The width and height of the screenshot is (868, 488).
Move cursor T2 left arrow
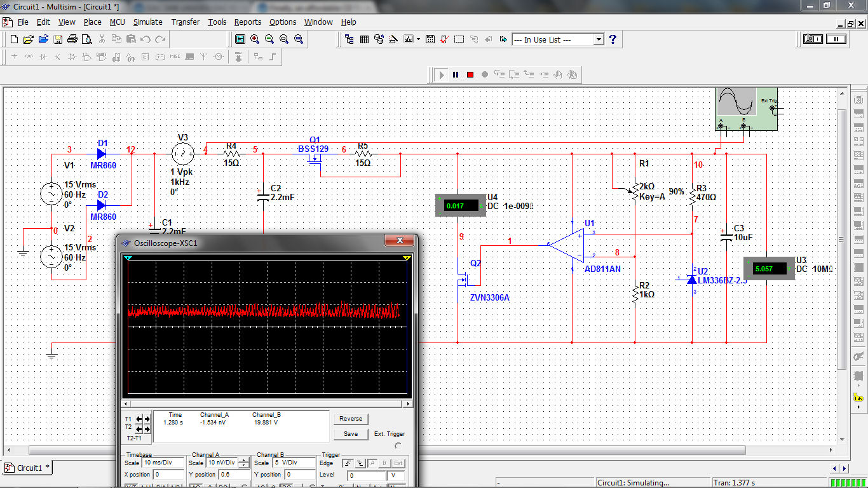pyautogui.click(x=139, y=428)
